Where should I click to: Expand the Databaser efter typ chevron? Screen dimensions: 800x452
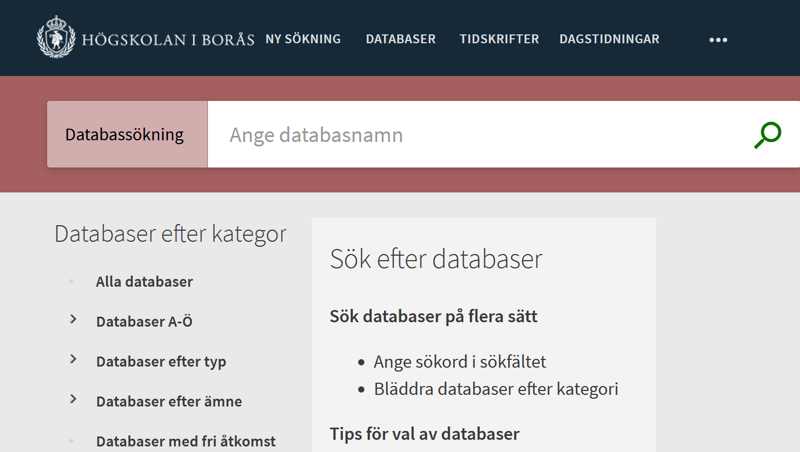point(73,360)
